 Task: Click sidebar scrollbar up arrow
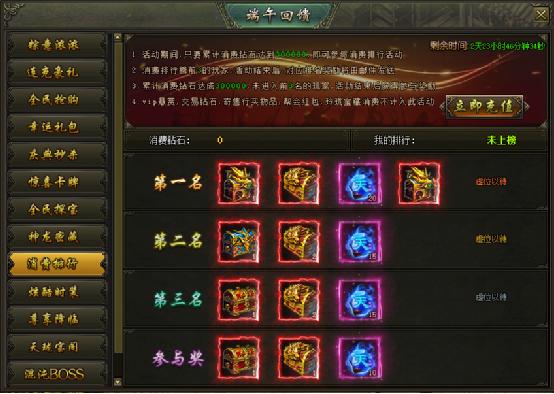[118, 37]
